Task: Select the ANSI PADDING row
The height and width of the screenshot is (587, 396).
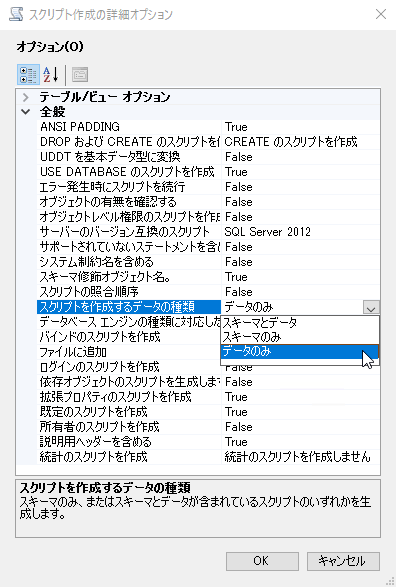Action: click(x=128, y=127)
